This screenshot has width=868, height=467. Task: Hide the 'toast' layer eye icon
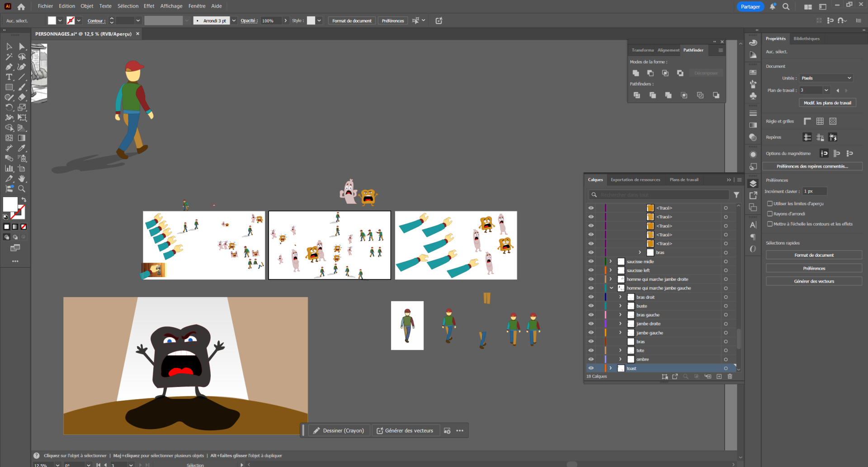[x=591, y=368]
